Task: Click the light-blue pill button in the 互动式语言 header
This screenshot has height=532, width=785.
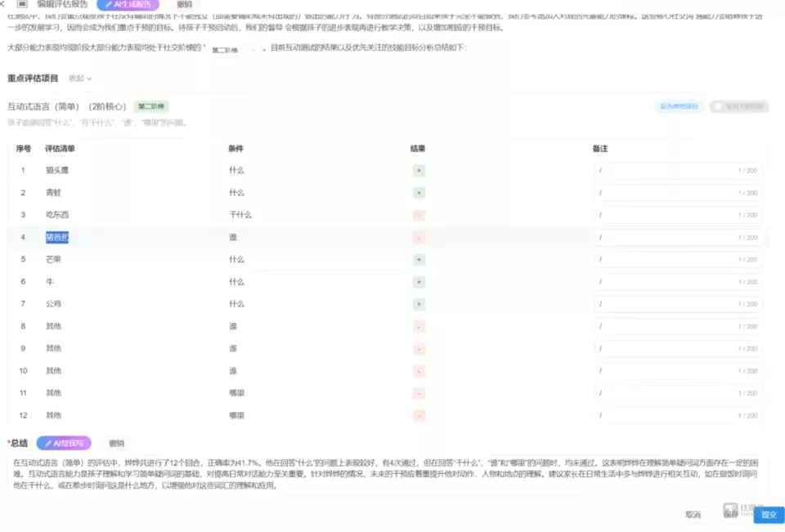Action: coord(679,106)
